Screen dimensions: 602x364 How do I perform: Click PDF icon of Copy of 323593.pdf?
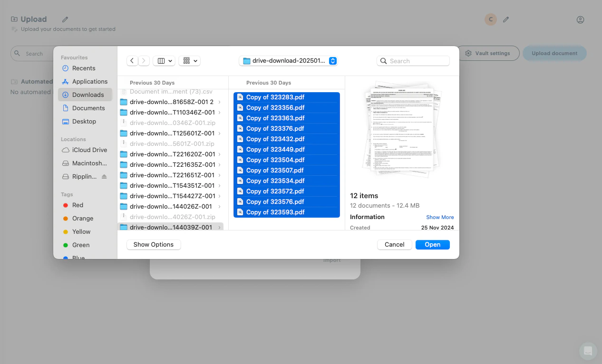coord(240,212)
